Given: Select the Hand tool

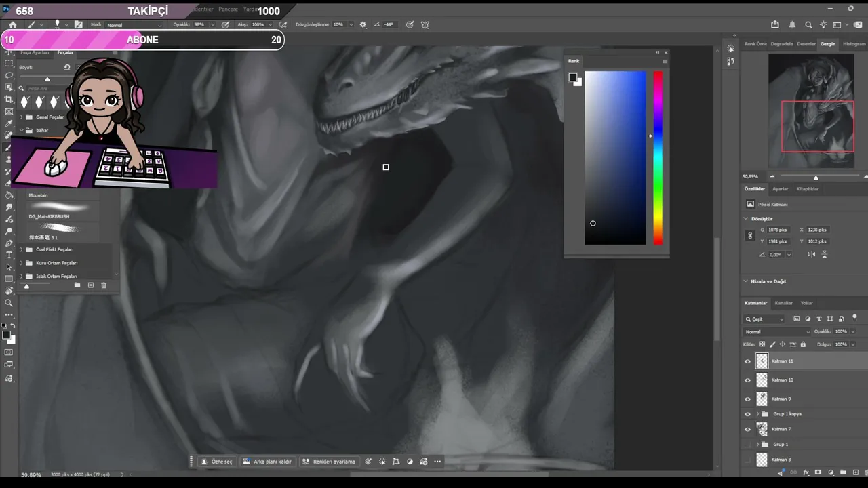Looking at the screenshot, I should pos(9,291).
